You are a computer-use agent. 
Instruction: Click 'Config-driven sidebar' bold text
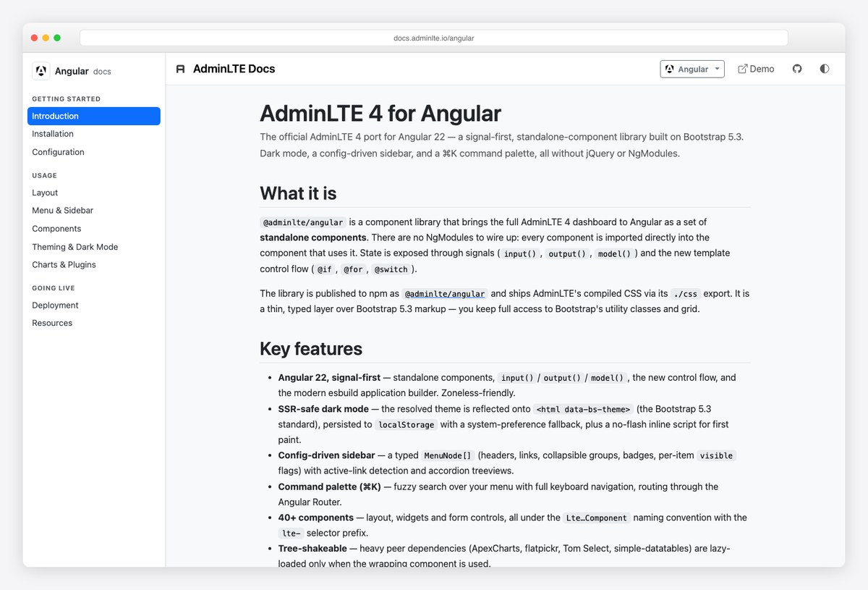pyautogui.click(x=326, y=455)
